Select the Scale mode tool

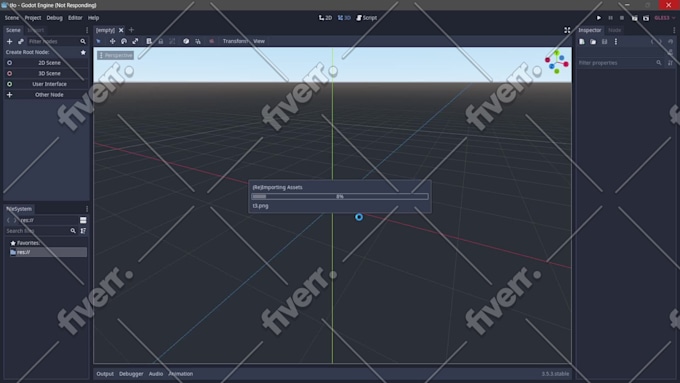(x=135, y=41)
